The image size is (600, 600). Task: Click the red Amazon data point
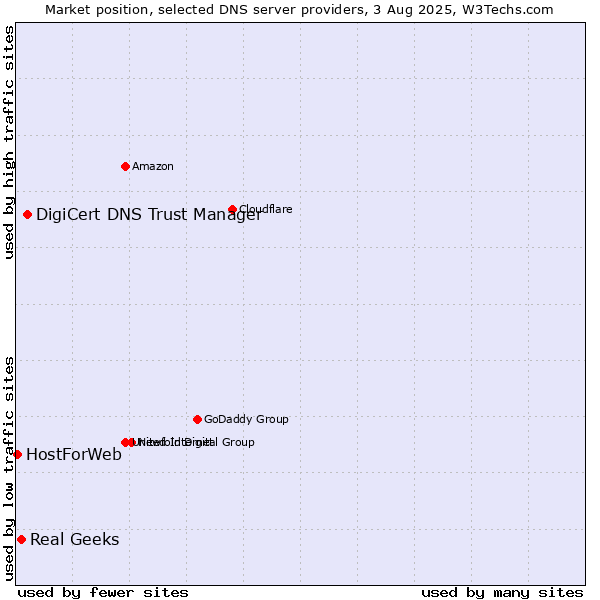[125, 166]
